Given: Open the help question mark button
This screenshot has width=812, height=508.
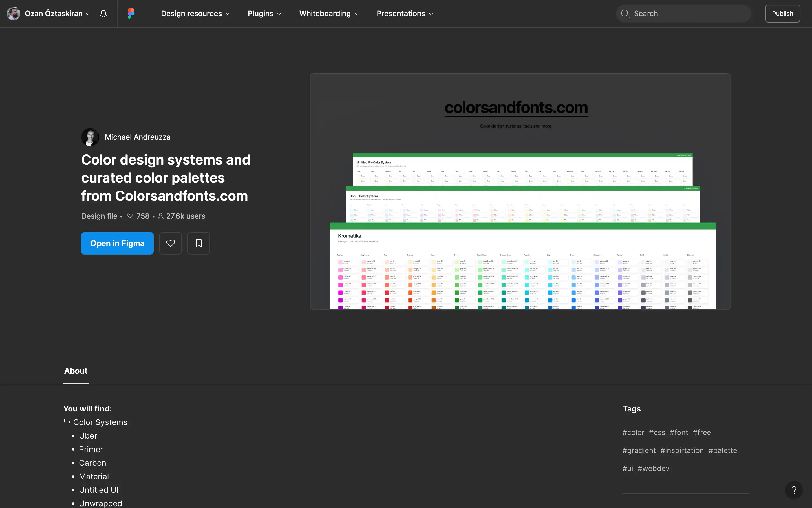Looking at the screenshot, I should (794, 490).
